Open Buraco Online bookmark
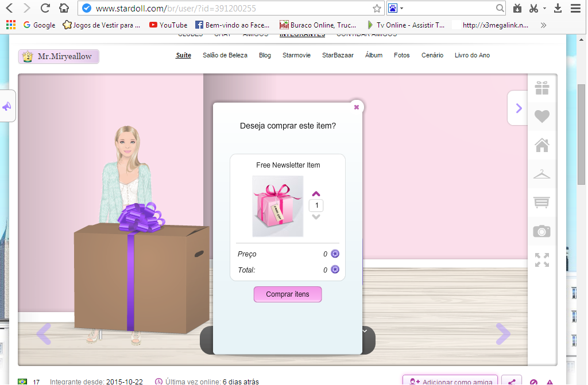 tap(318, 25)
